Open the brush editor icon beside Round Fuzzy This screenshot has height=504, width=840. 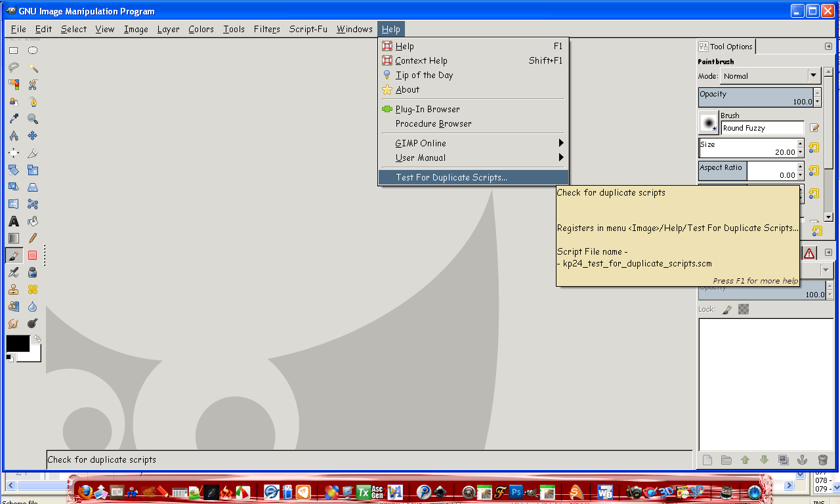[814, 128]
